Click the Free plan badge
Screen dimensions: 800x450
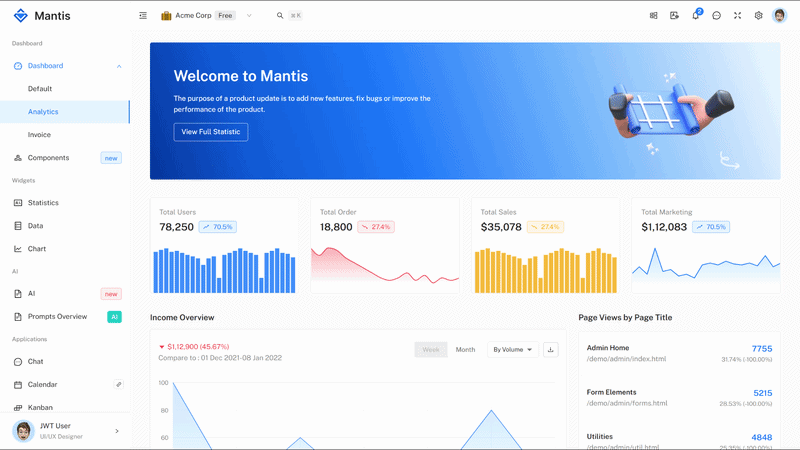[225, 15]
